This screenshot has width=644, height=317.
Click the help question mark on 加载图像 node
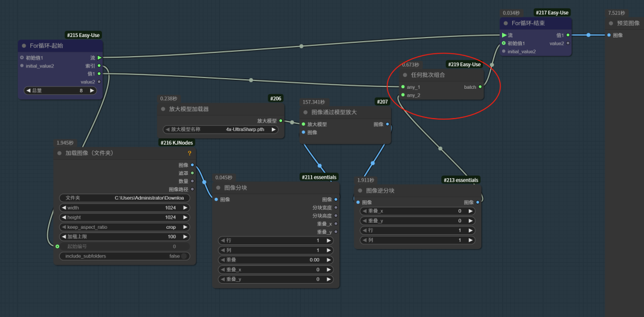click(x=190, y=153)
